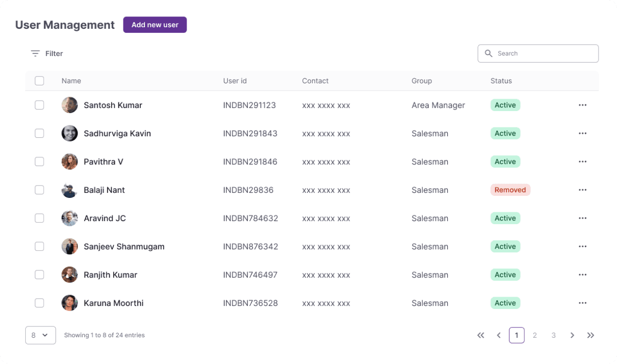Screen dimensions: 617x364
Task: Check the Sanjeev Shanmugam row checkbox
Action: pos(39,246)
